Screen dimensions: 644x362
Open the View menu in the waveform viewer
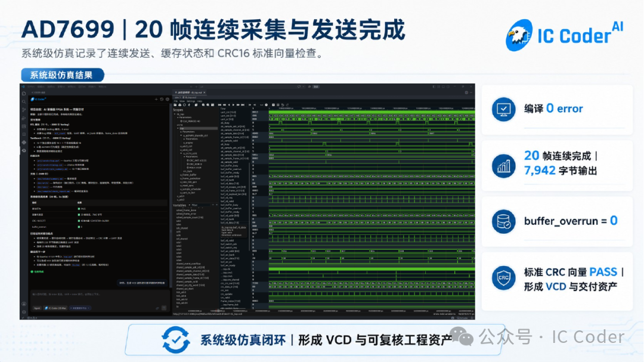[x=182, y=101]
